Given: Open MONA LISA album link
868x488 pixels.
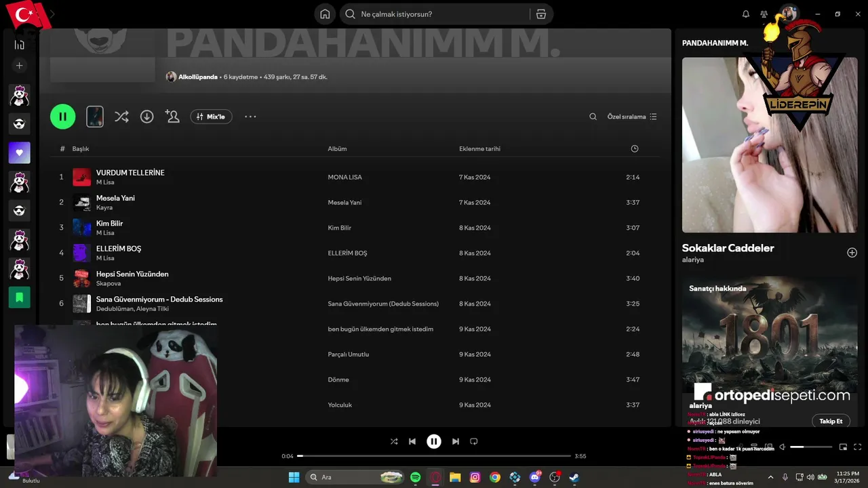Looking at the screenshot, I should pyautogui.click(x=344, y=177).
